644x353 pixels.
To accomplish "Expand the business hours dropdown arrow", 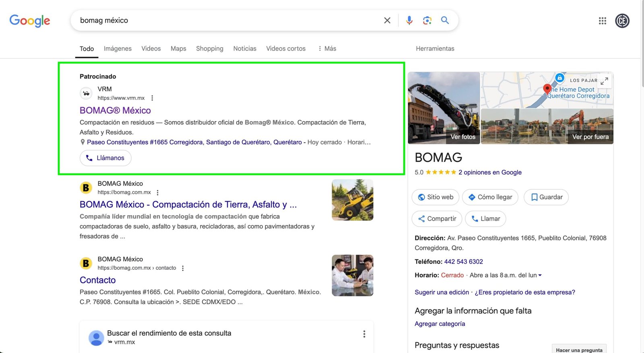I will [540, 275].
